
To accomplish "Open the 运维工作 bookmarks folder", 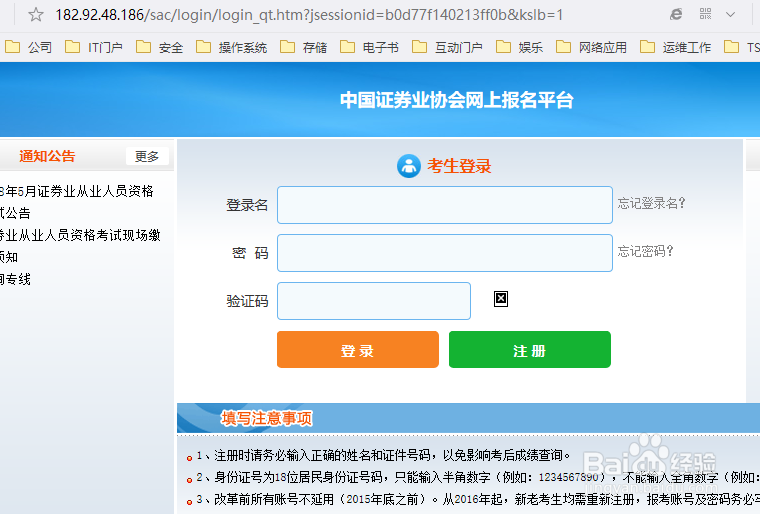I will (x=675, y=47).
